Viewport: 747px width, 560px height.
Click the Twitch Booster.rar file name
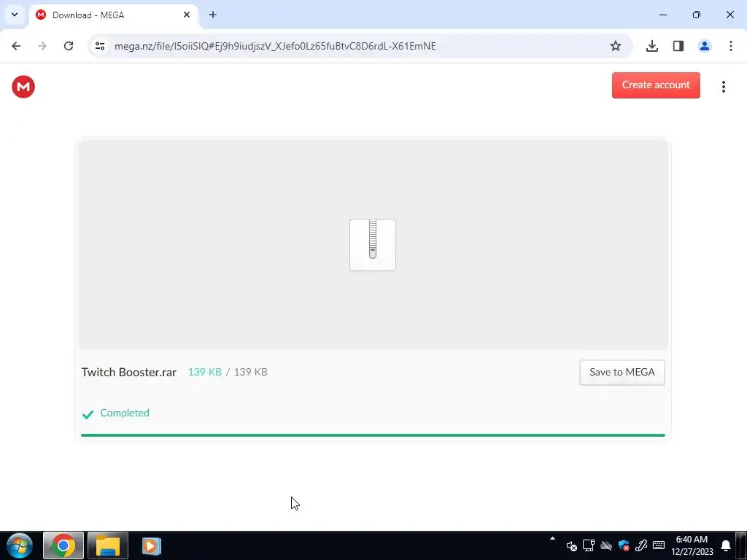(x=128, y=373)
